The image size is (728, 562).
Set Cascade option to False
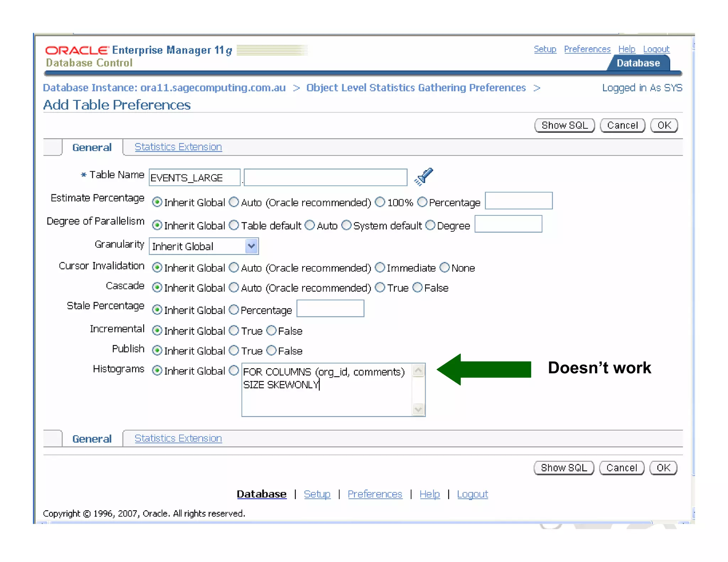pyautogui.click(x=418, y=287)
